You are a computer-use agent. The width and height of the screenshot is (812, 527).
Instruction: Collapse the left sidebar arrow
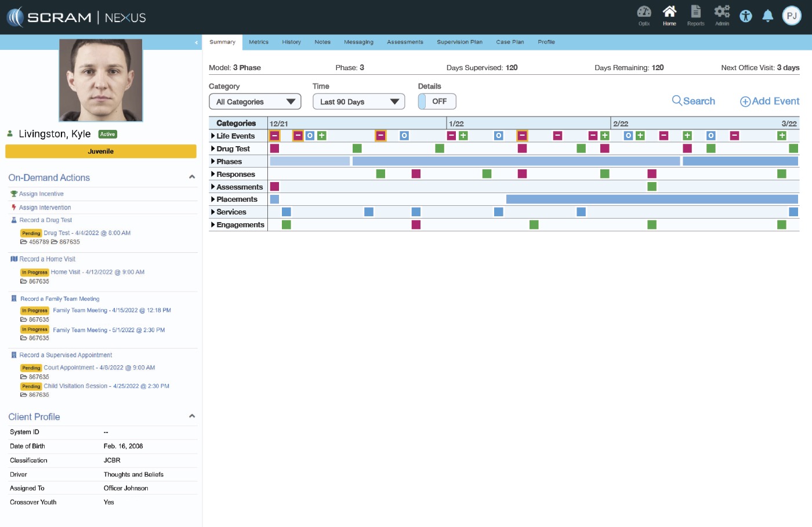pos(196,42)
